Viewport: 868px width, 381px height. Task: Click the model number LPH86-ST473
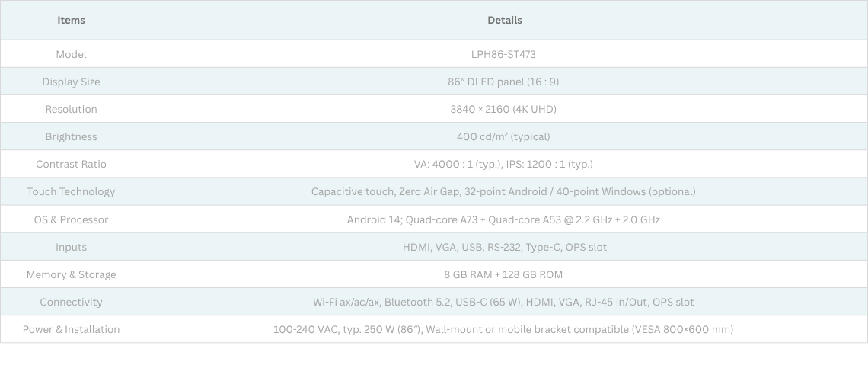click(504, 54)
